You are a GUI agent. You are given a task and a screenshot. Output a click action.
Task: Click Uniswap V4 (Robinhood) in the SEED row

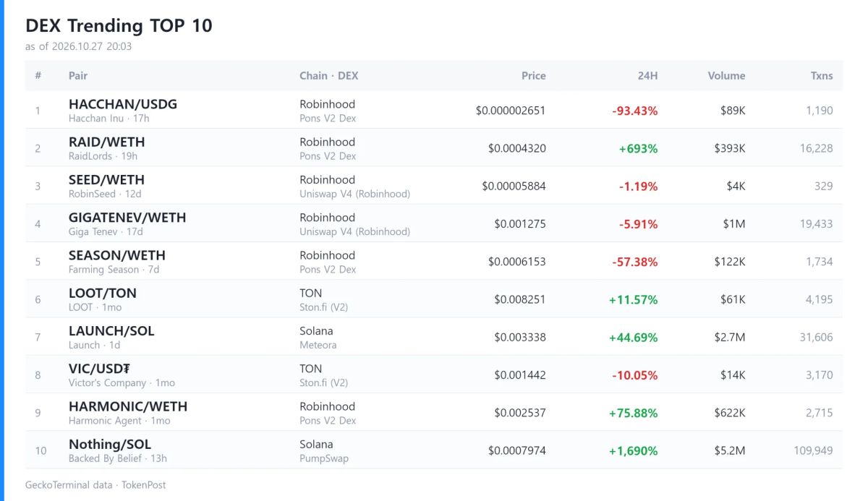tap(355, 193)
